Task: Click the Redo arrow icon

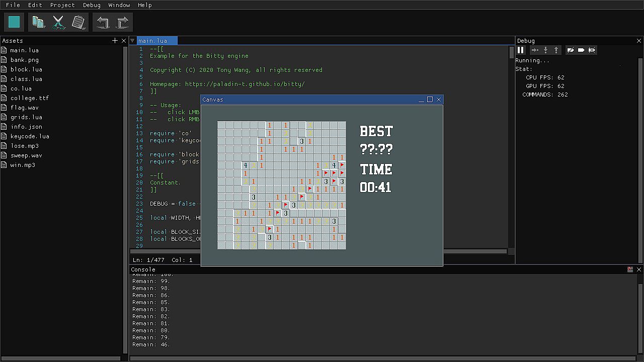Action: [123, 22]
